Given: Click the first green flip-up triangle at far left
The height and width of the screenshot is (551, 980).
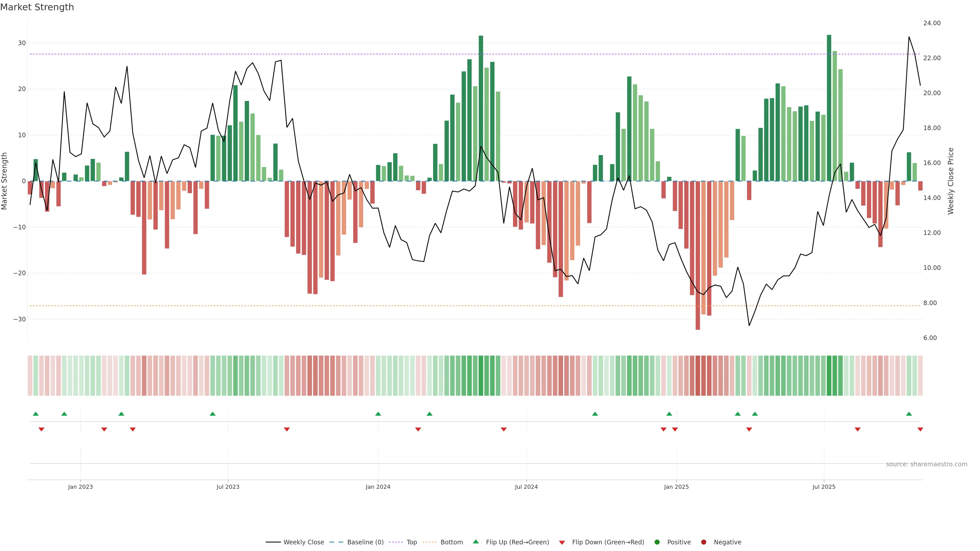Looking at the screenshot, I should tap(36, 414).
